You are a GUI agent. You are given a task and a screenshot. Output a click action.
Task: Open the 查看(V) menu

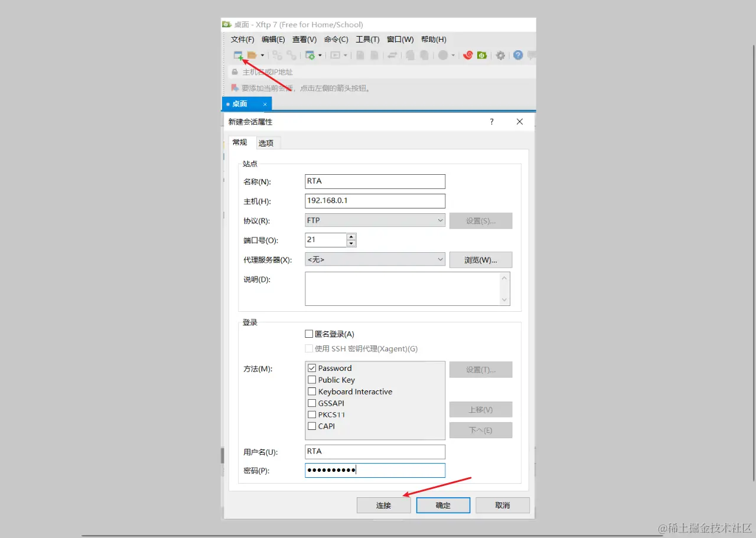(305, 40)
